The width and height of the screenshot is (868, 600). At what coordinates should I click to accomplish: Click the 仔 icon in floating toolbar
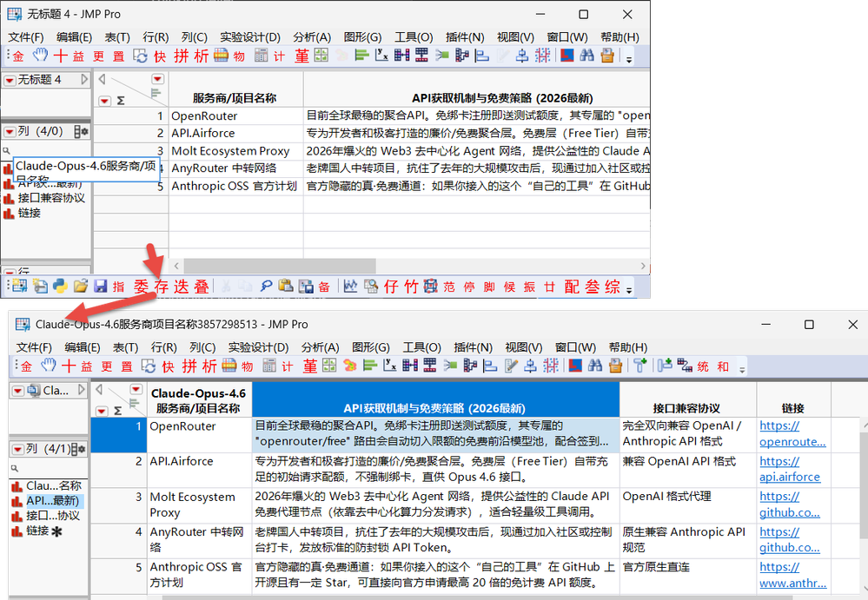click(391, 287)
